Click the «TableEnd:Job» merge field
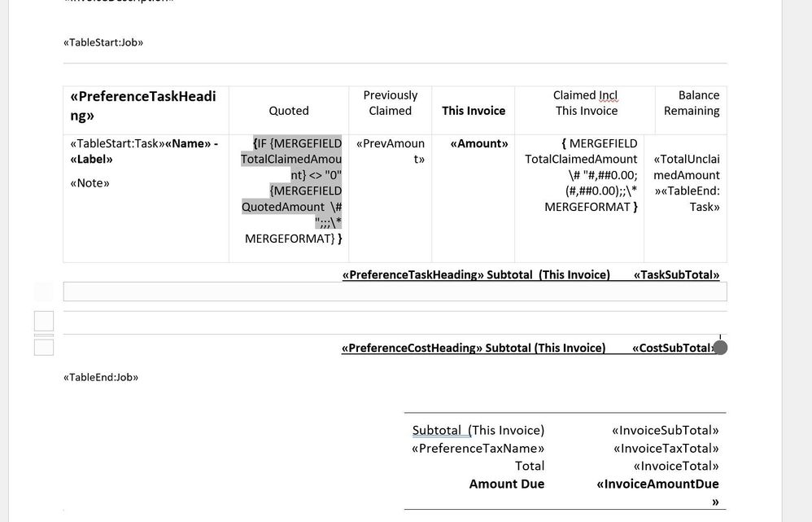This screenshot has height=522, width=812. coord(101,377)
